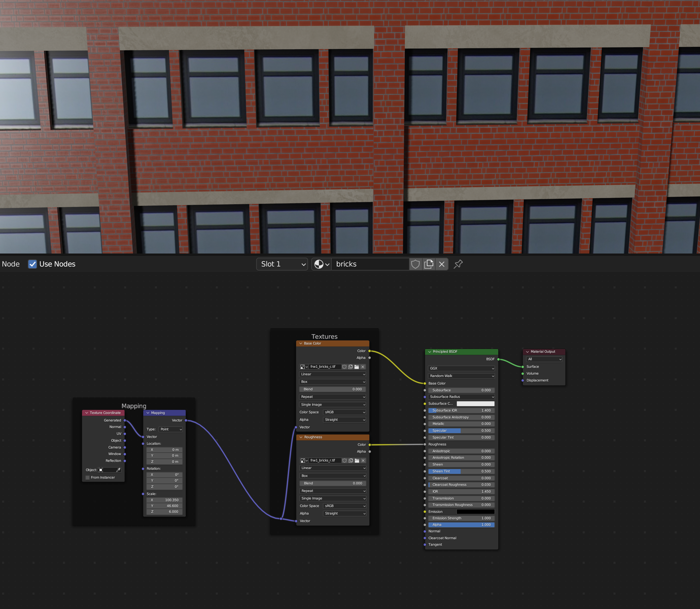The image size is (700, 609).
Task: Open the Slot 1 dropdown
Action: (x=283, y=264)
